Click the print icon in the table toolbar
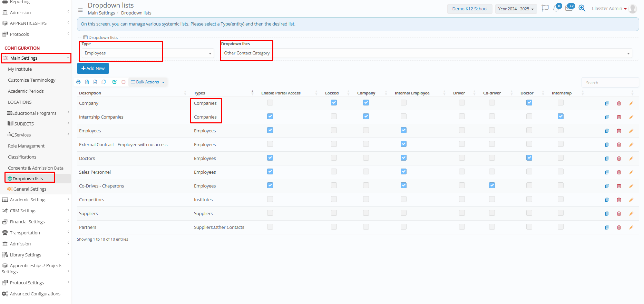This screenshot has width=644, height=304. (x=78, y=82)
